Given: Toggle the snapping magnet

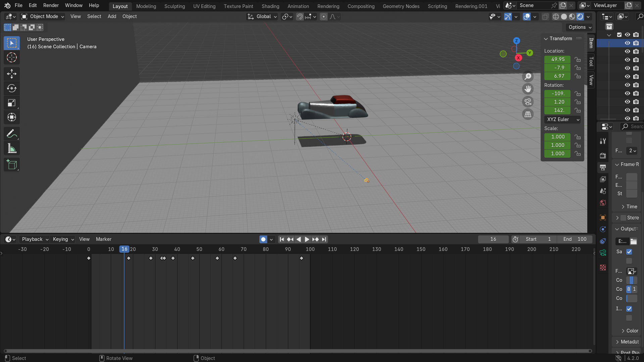Looking at the screenshot, I should [x=300, y=16].
